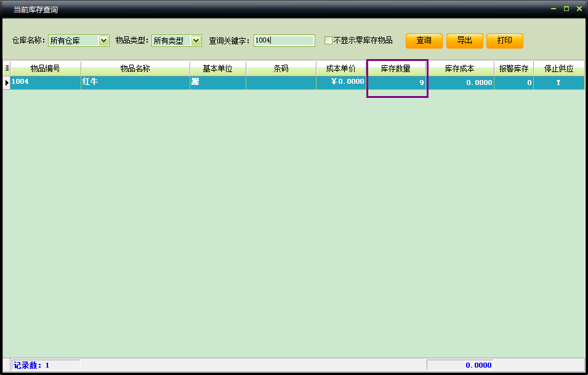Click the stock quantity cell showing 9
Image resolution: width=588 pixels, height=375 pixels.
point(396,83)
